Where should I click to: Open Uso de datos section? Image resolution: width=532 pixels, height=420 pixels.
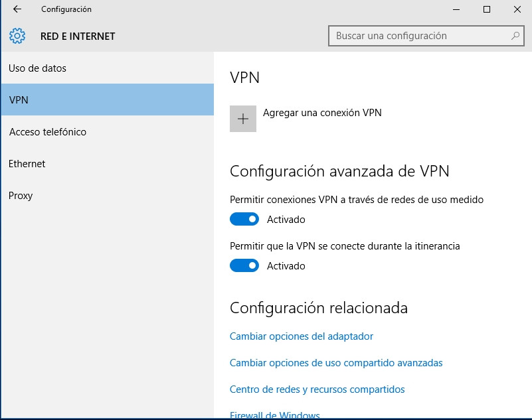[38, 68]
